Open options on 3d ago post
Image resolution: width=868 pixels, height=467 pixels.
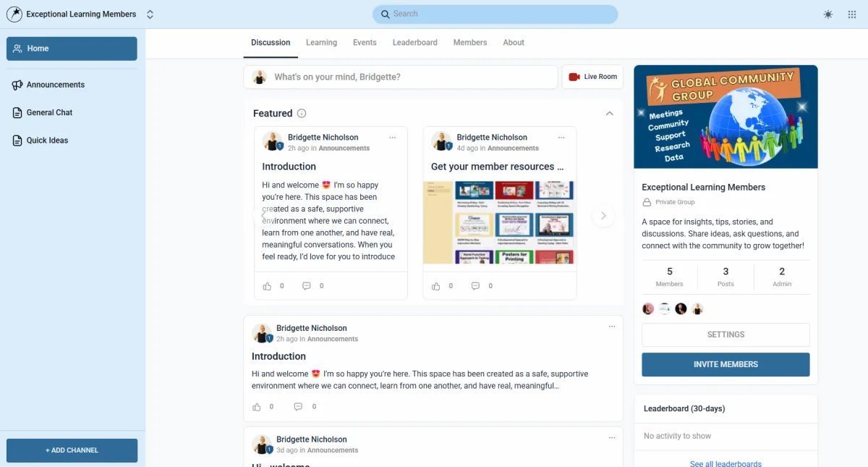612,438
